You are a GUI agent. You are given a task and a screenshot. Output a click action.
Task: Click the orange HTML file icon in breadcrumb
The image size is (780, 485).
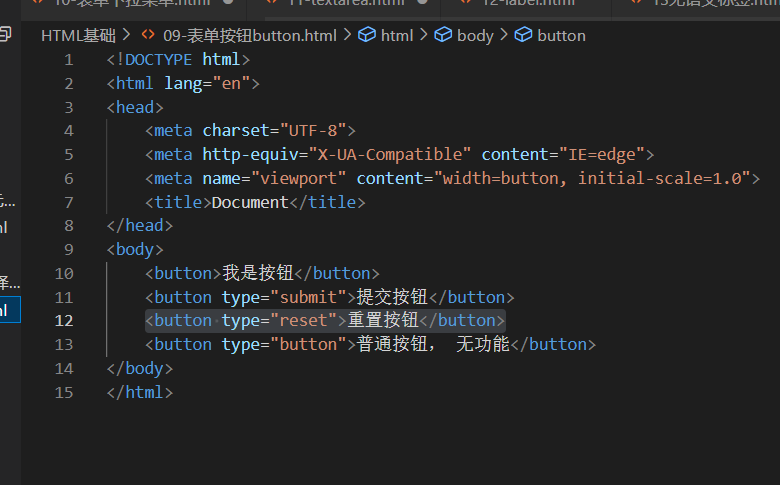coord(147,36)
